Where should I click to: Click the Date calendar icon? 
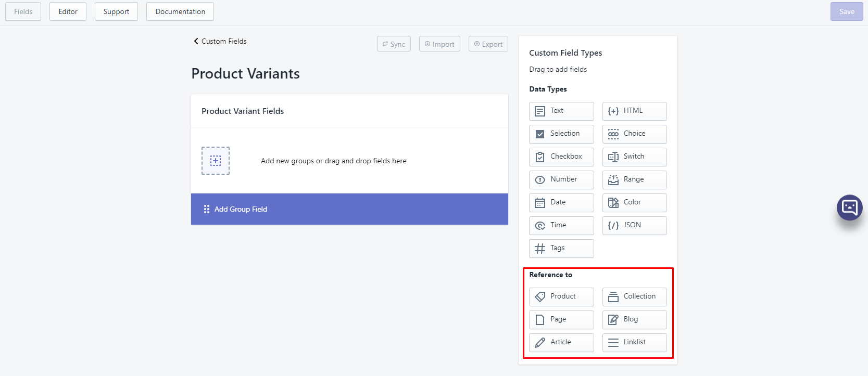pyautogui.click(x=540, y=203)
